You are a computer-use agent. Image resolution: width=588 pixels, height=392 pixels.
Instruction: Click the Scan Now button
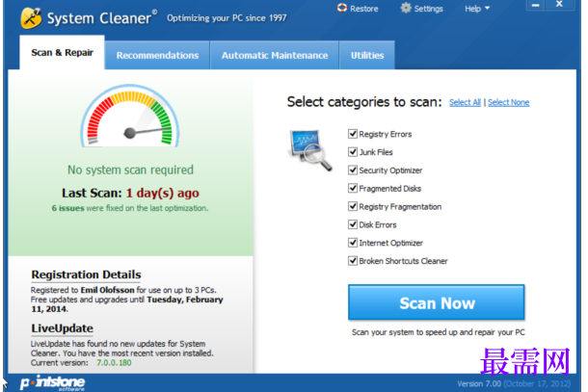[436, 302]
